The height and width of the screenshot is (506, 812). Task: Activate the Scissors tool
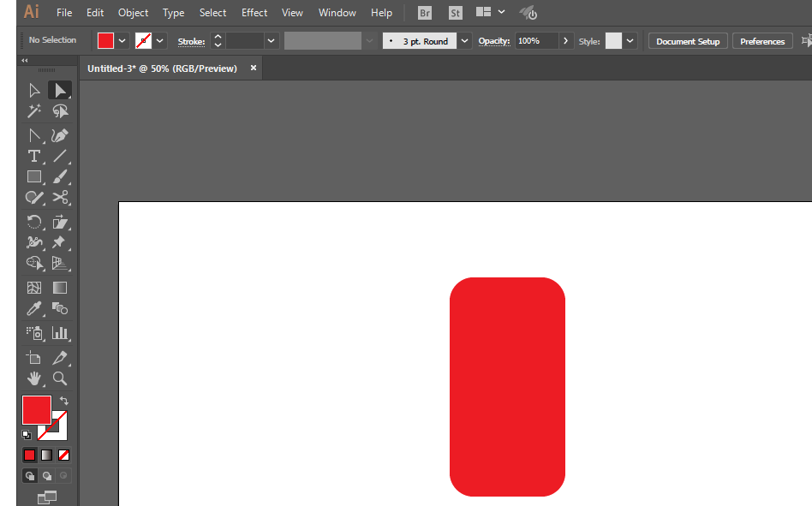(60, 198)
